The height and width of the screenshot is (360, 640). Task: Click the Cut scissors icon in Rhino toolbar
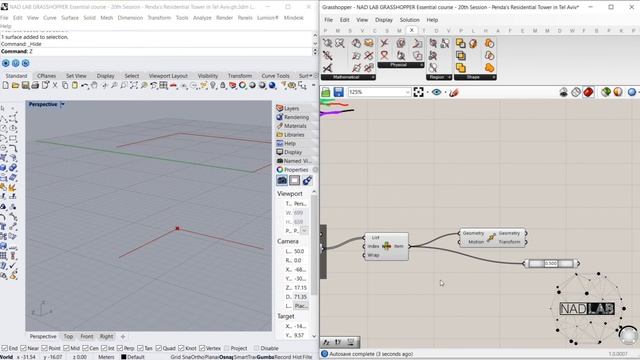pyautogui.click(x=55, y=85)
